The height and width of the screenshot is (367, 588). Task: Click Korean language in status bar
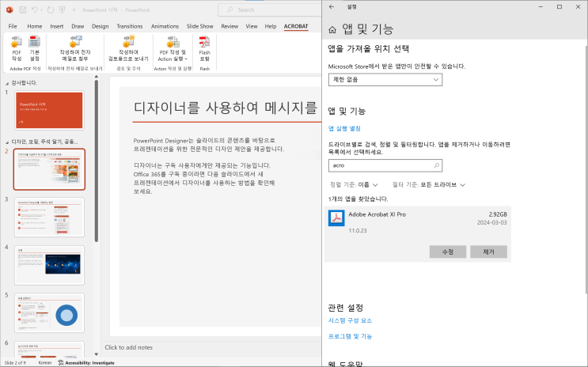(45, 363)
